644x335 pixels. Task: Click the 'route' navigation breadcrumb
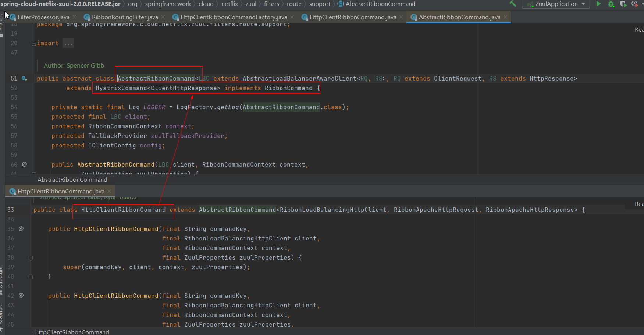point(294,4)
